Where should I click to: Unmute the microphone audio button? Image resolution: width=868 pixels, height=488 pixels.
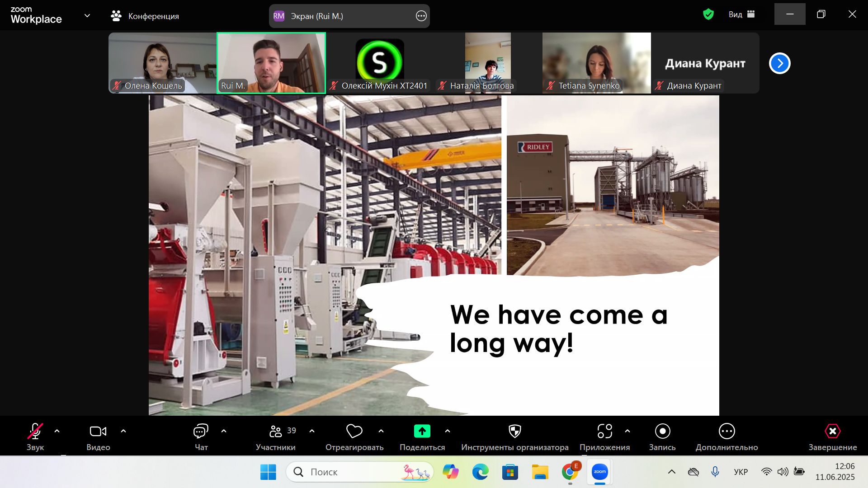(x=35, y=432)
